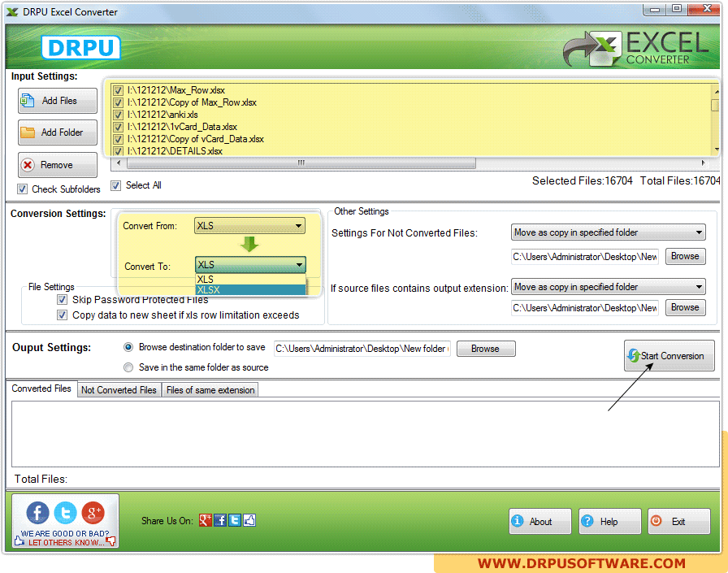Open the Convert From dropdown
Image resolution: width=728 pixels, height=573 pixels.
[249, 226]
